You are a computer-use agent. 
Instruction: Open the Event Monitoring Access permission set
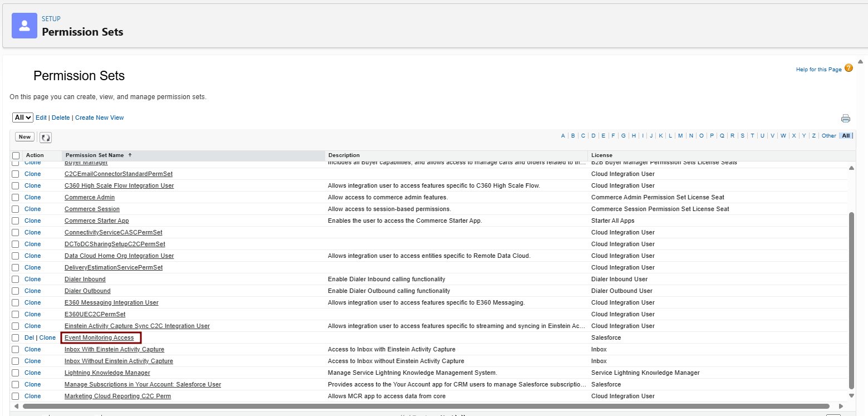[x=99, y=337]
